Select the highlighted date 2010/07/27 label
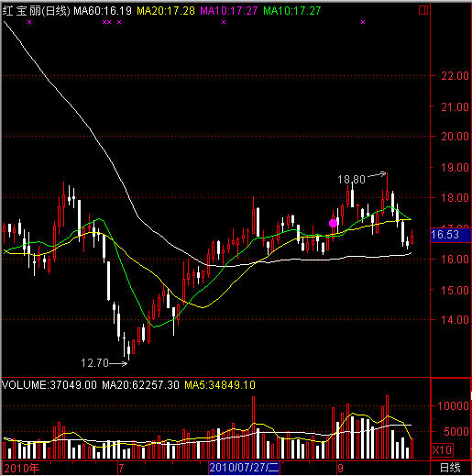Image resolution: width=472 pixels, height=476 pixels. coord(244,468)
